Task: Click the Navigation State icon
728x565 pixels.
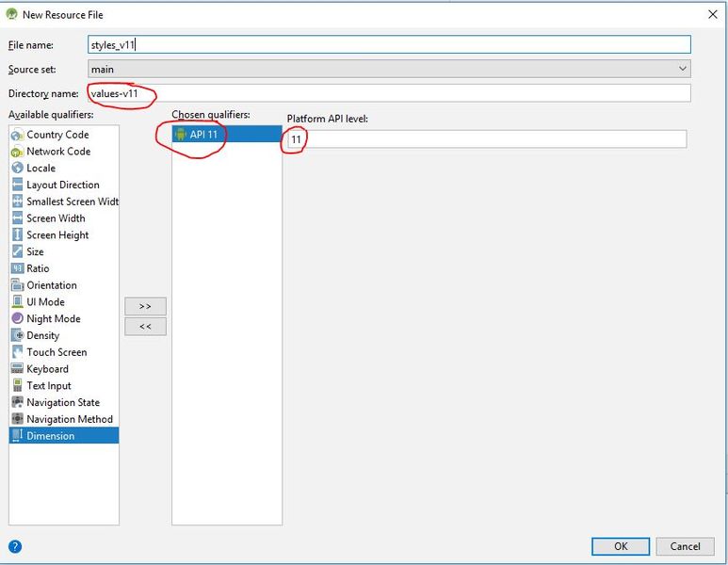Action: [x=17, y=402]
